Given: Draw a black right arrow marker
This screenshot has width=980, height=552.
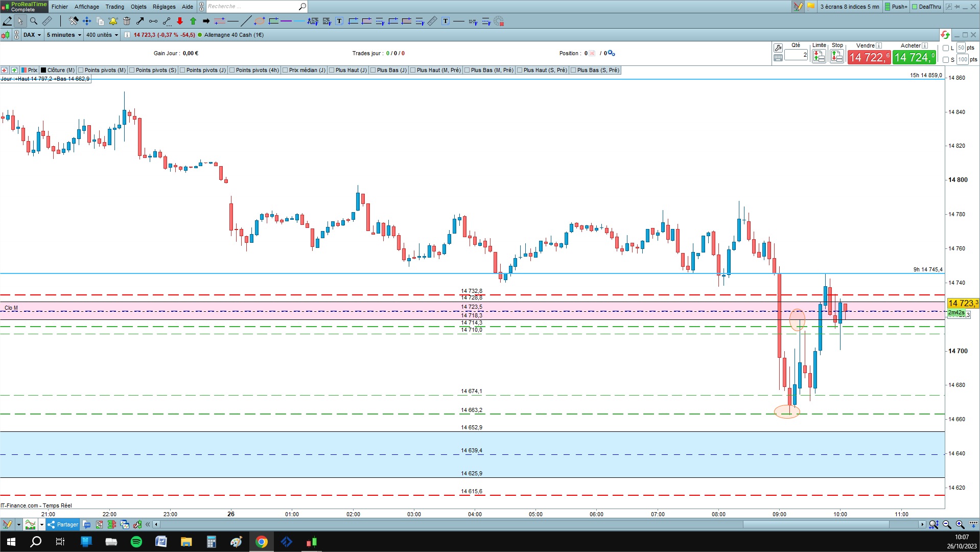Looking at the screenshot, I should click(x=206, y=21).
